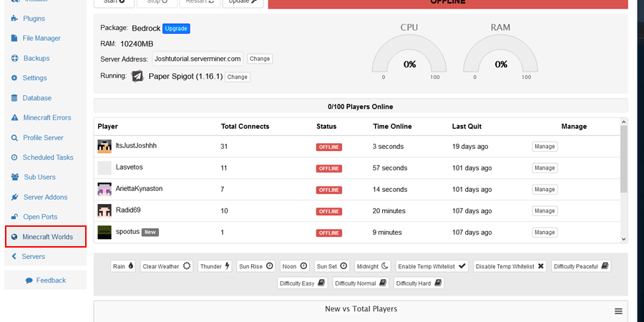Click the Backups lifebuoy icon

click(x=15, y=59)
